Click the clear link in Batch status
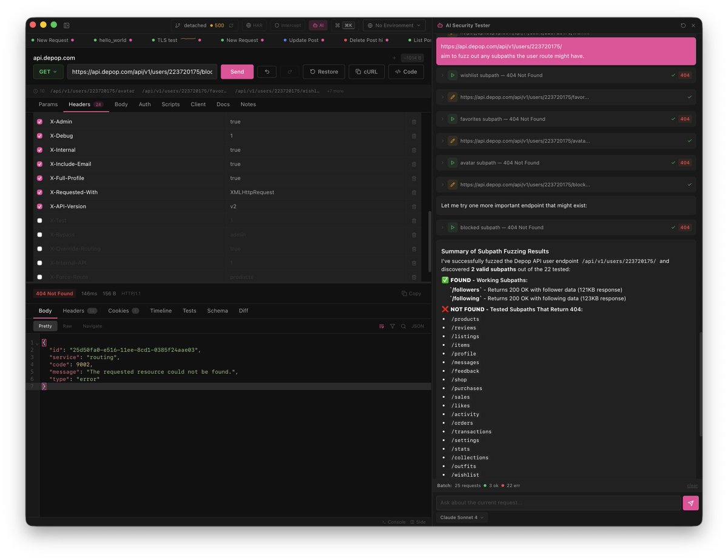 692,485
